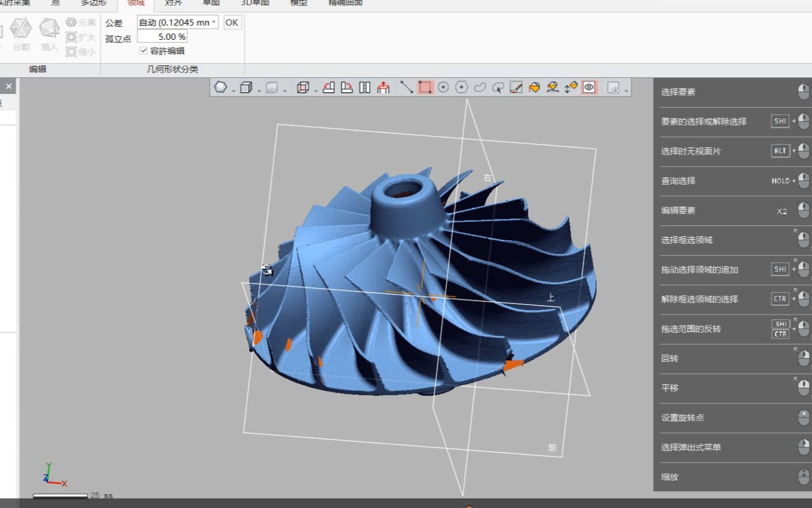Click the 扩大 enlarge tool
Screen dimensions: 812x508
[80, 37]
